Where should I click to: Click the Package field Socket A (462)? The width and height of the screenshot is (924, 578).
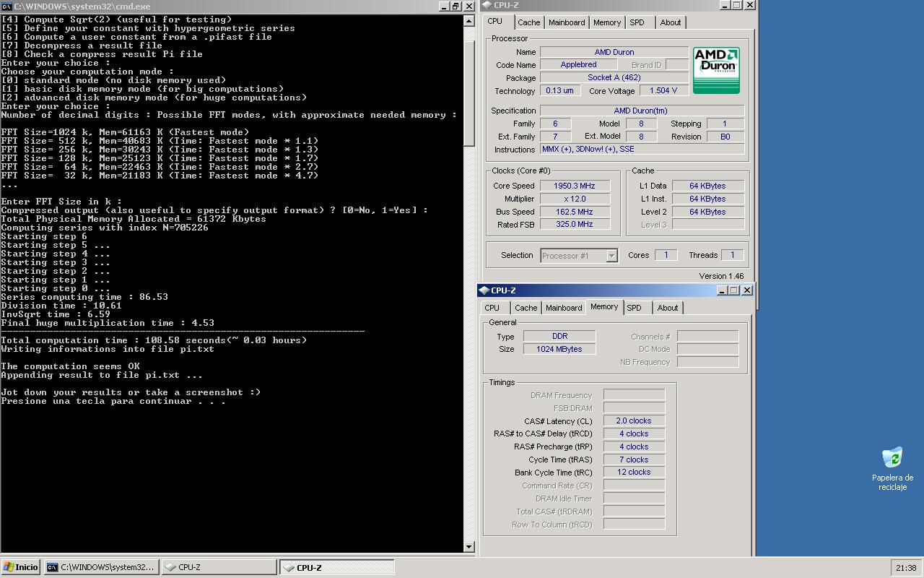point(614,77)
